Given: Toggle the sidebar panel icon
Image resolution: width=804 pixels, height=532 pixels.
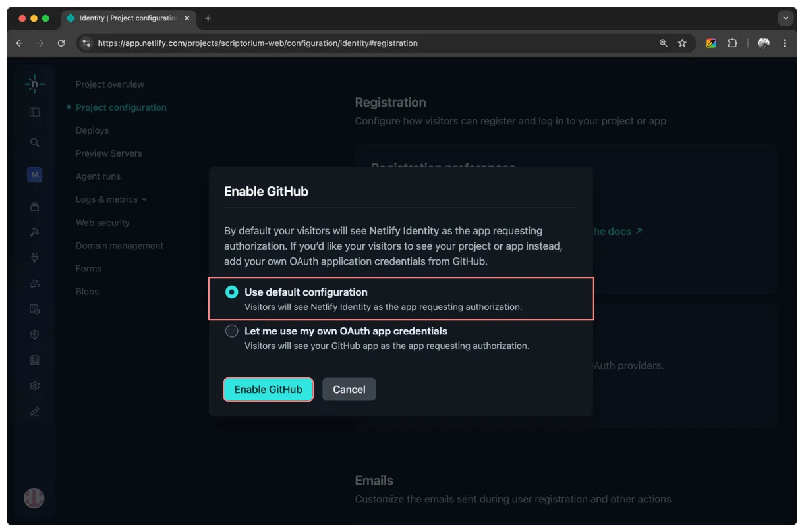Looking at the screenshot, I should pos(35,112).
